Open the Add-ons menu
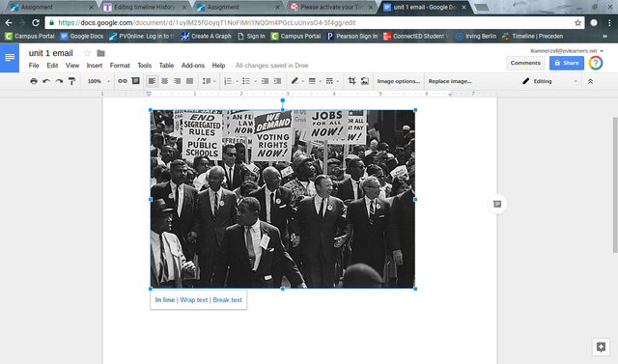This screenshot has height=364, width=618. (193, 66)
